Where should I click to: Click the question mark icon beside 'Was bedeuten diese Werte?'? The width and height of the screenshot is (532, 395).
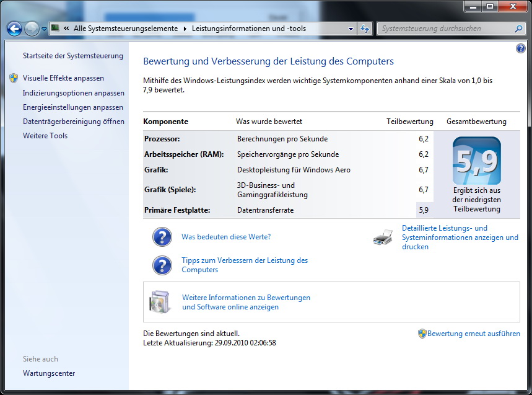(162, 237)
